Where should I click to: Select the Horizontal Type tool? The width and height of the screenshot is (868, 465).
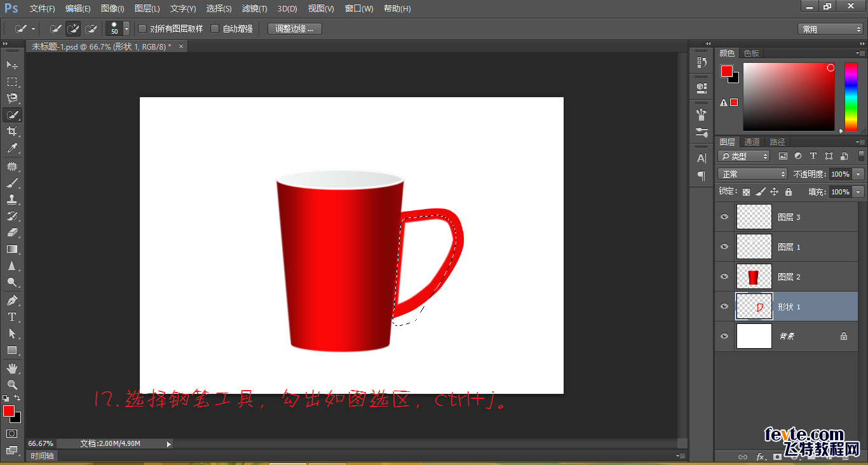pos(12,317)
